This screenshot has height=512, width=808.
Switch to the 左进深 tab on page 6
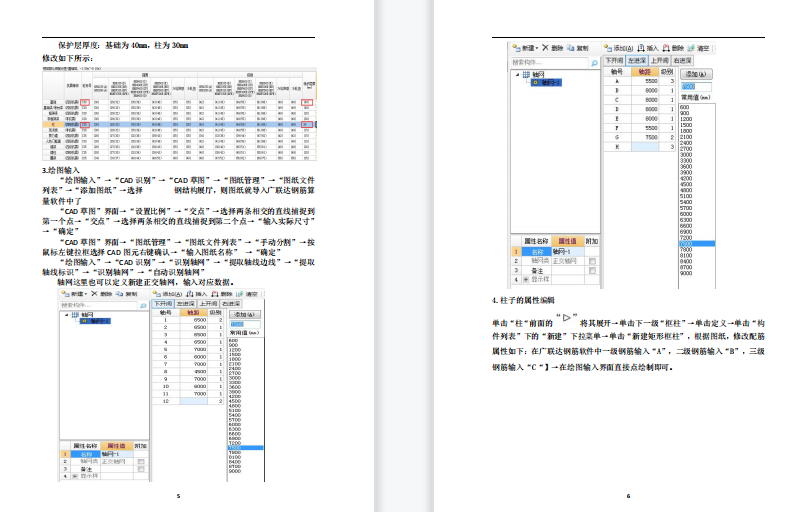pyautogui.click(x=636, y=61)
